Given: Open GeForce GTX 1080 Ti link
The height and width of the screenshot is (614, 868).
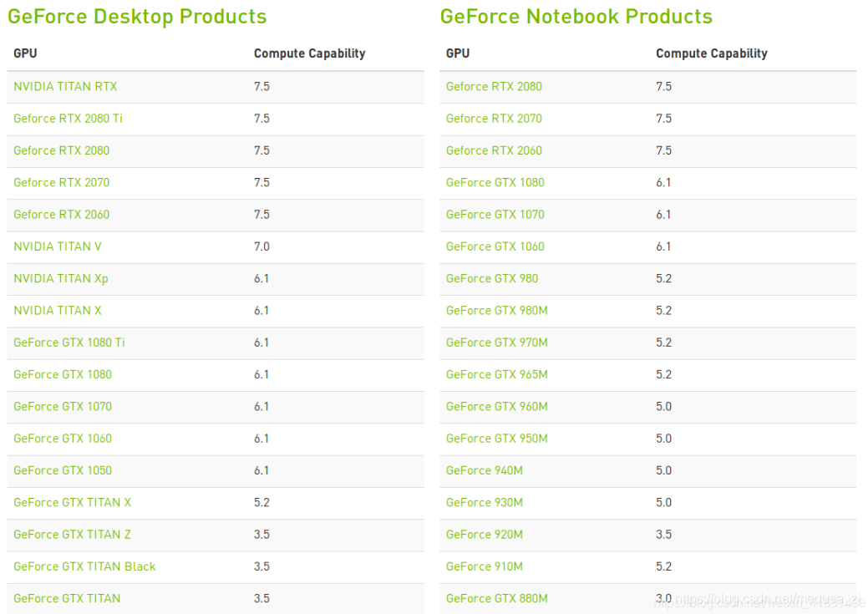Looking at the screenshot, I should [69, 343].
